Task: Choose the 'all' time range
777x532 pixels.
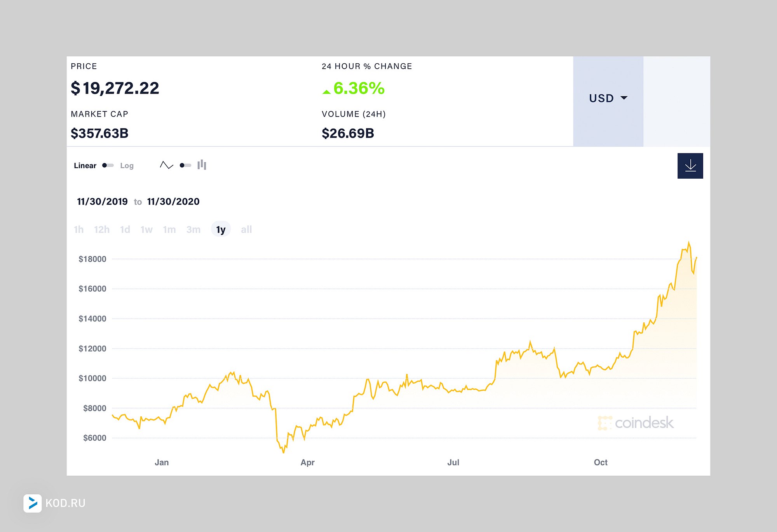Action: (x=246, y=229)
